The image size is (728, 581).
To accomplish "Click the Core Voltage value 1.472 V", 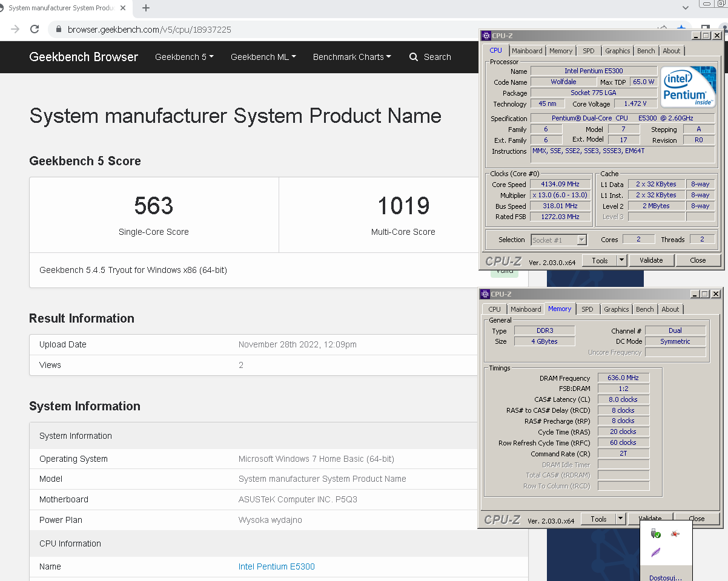I will 636,103.
